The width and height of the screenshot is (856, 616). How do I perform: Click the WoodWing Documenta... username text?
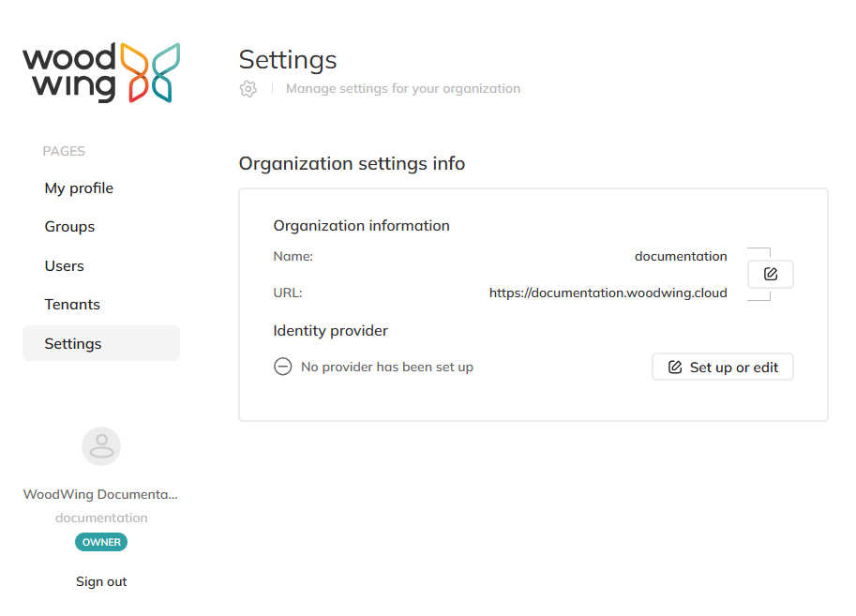coord(99,494)
